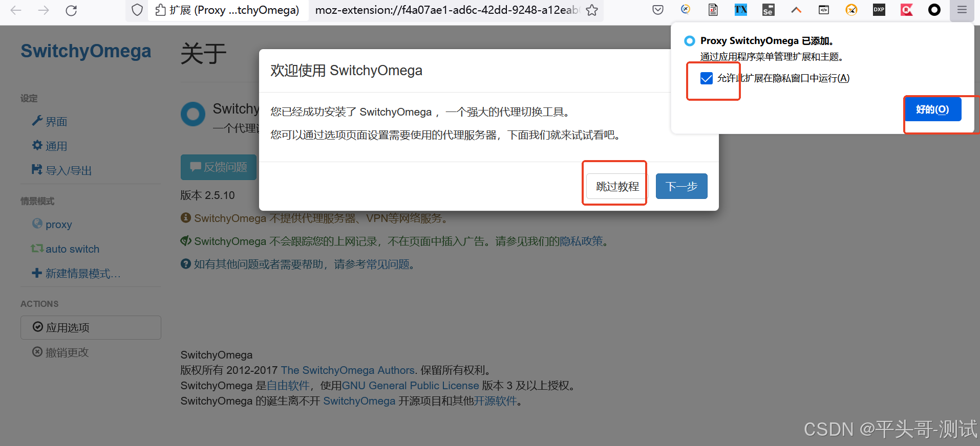Open the shield tracking protection icon
The image size is (980, 446).
point(137,10)
